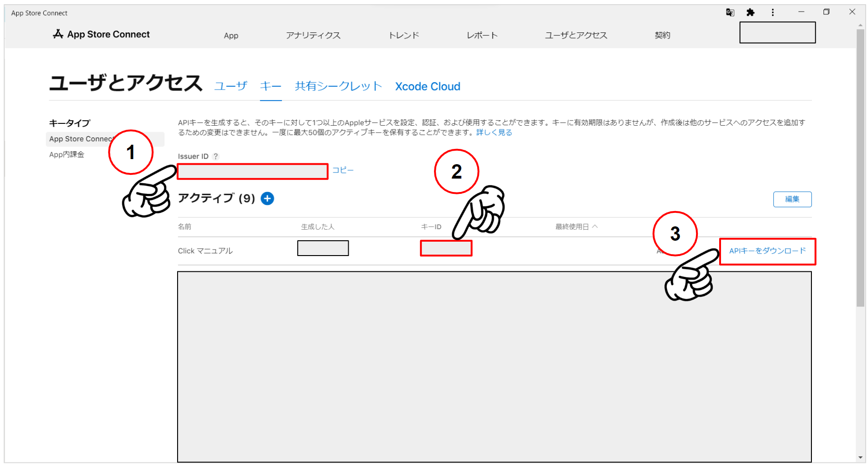Click the 名前 column header
868x468 pixels.
click(x=185, y=226)
